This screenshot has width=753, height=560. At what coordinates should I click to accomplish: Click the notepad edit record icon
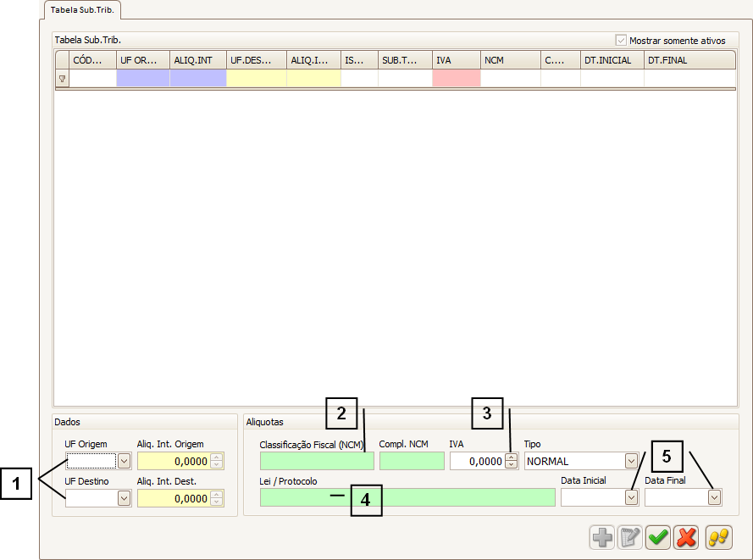coord(629,537)
